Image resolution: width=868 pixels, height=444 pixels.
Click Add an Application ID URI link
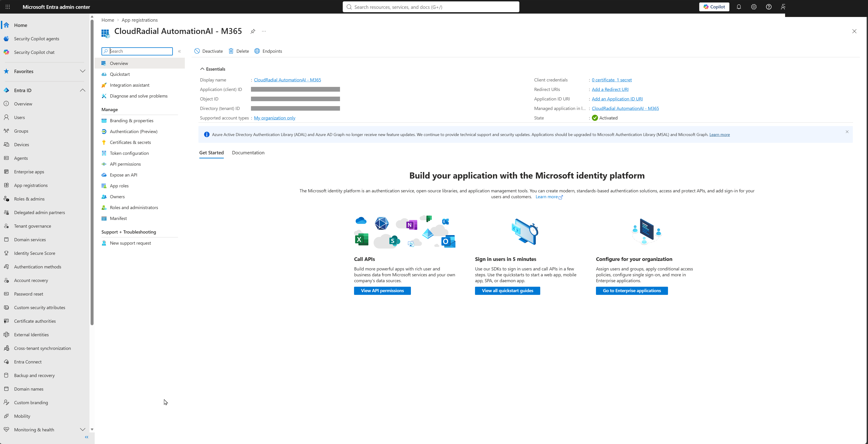coord(617,99)
